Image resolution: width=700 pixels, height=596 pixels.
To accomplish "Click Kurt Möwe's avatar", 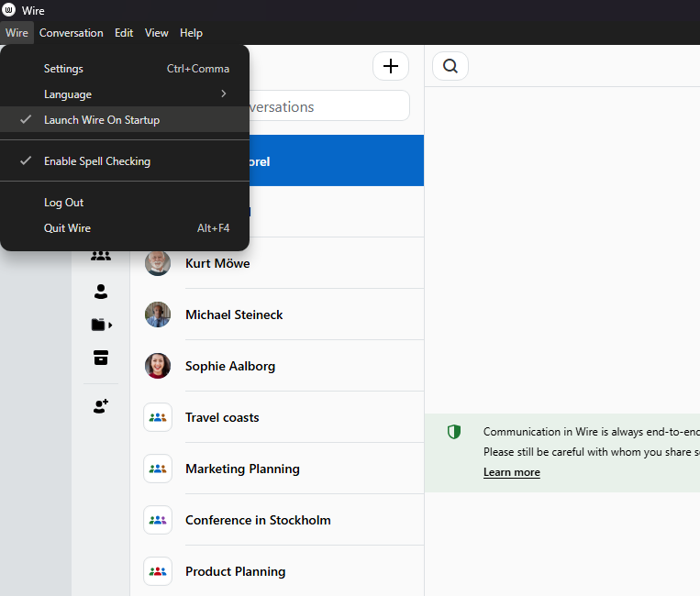I will tap(158, 263).
